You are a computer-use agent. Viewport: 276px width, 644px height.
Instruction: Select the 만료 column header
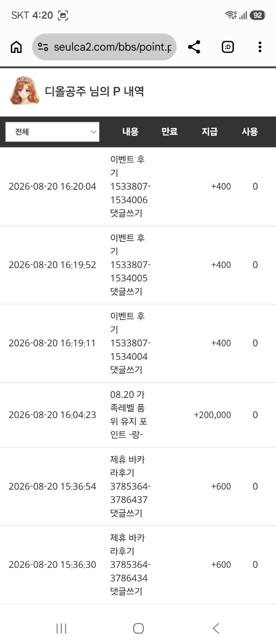coord(170,131)
